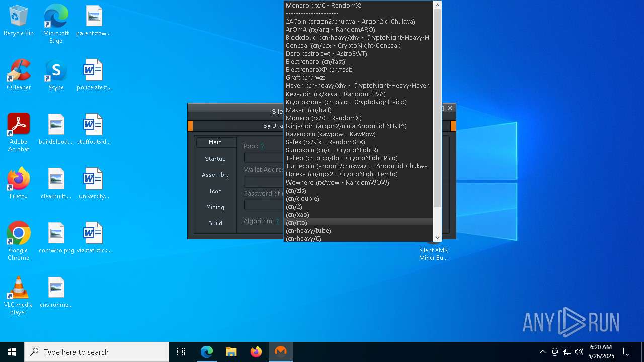Screen dimensions: 644x362
Task: Select the viastatistics Word document
Action: pyautogui.click(x=94, y=238)
